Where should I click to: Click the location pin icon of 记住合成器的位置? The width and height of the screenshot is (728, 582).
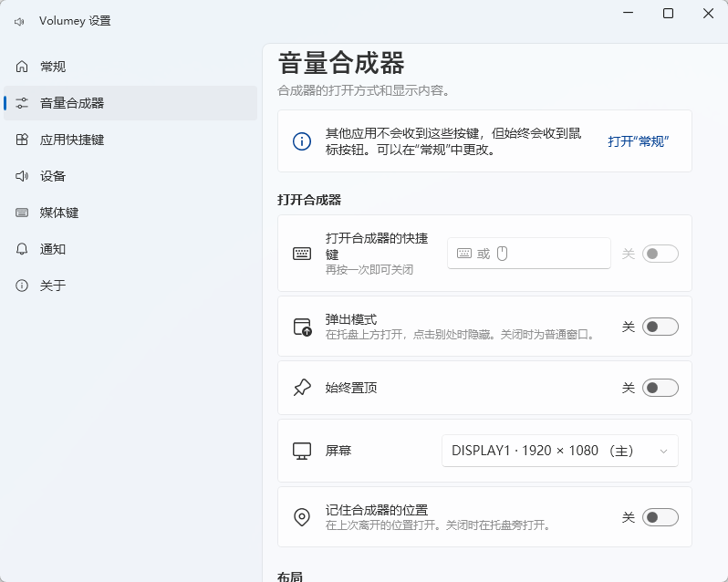click(302, 516)
